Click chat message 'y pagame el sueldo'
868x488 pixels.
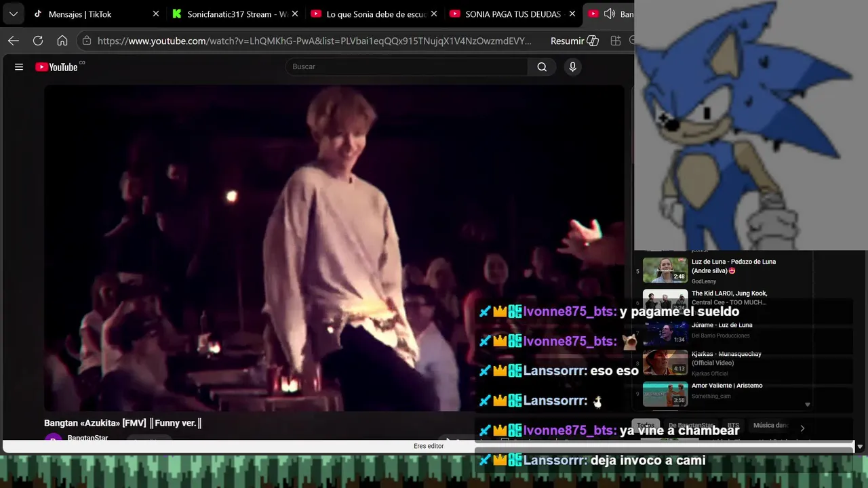click(679, 312)
